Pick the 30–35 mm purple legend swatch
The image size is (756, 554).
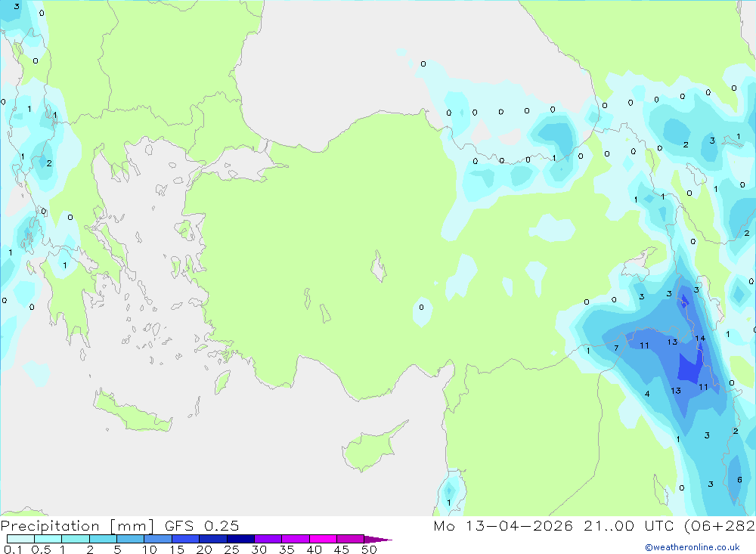click(268, 539)
